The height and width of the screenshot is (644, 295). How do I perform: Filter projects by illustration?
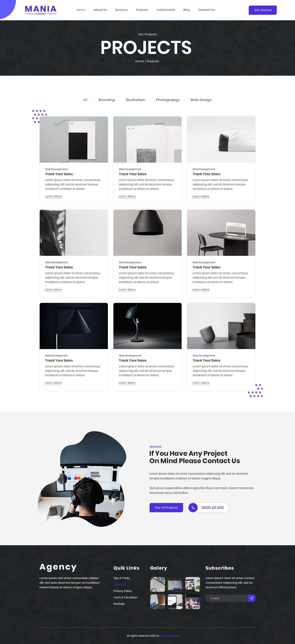coord(135,100)
